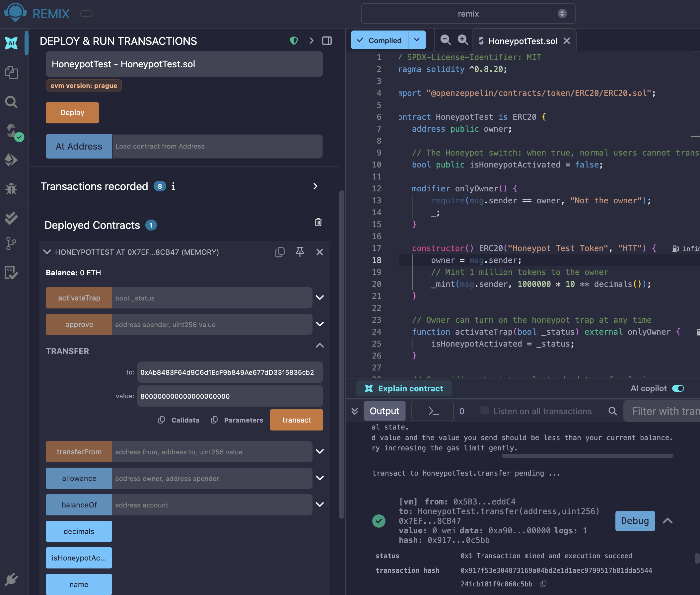
Task: Click the transact button for transfer
Action: point(297,420)
